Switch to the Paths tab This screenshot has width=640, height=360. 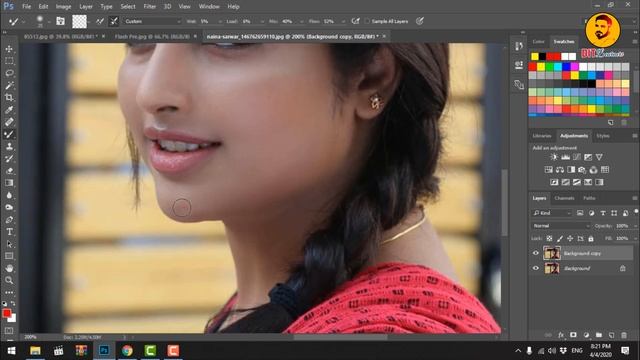tap(589, 198)
